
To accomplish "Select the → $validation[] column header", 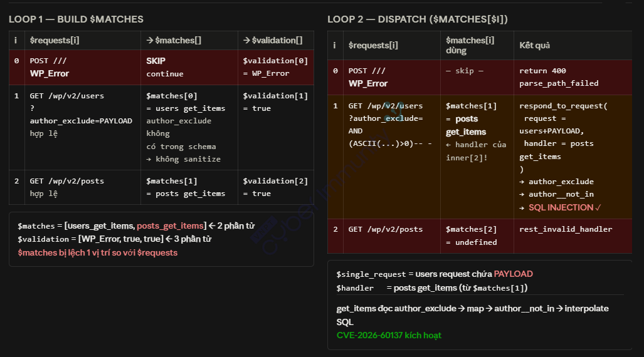I will coord(275,40).
